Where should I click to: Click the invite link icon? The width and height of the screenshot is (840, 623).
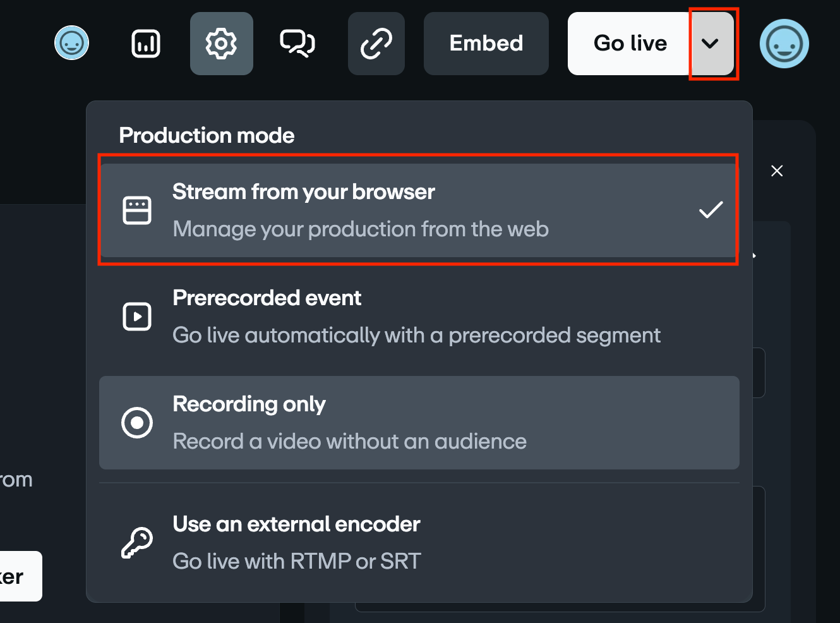[376, 43]
